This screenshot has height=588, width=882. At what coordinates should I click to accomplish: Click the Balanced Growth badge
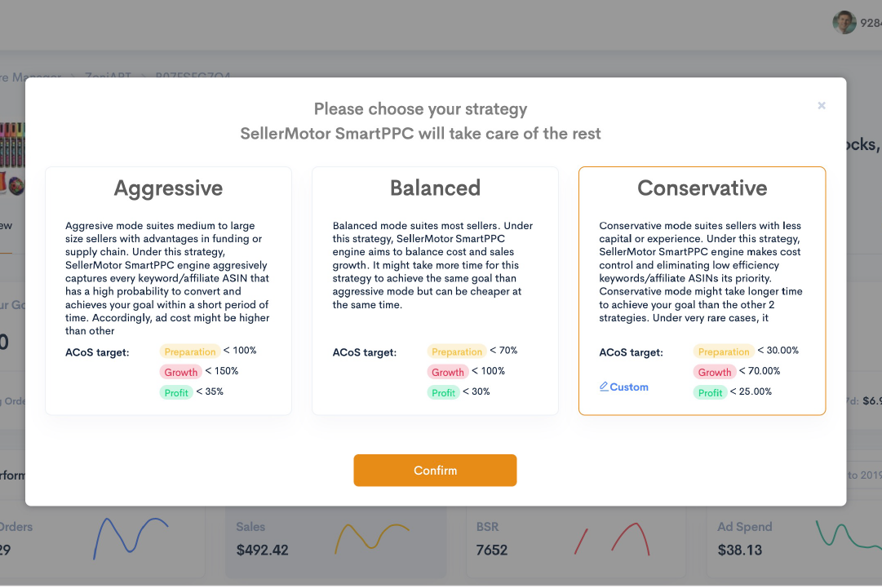448,372
